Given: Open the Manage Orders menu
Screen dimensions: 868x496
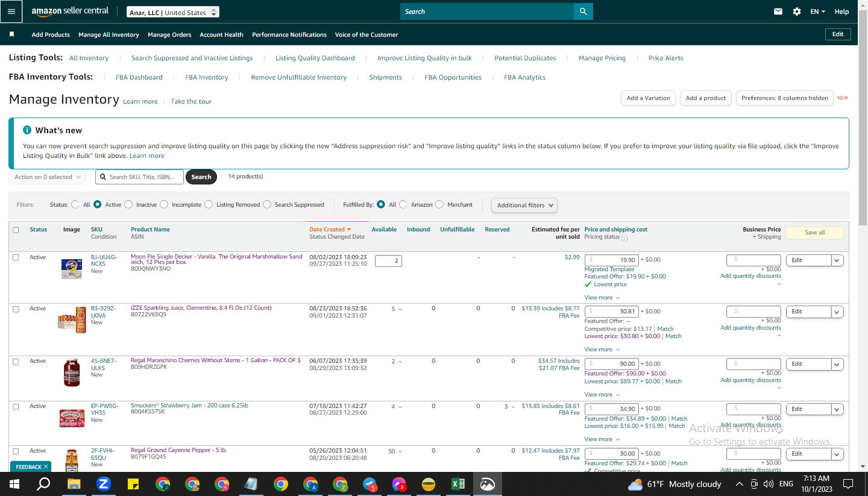Looking at the screenshot, I should point(169,34).
